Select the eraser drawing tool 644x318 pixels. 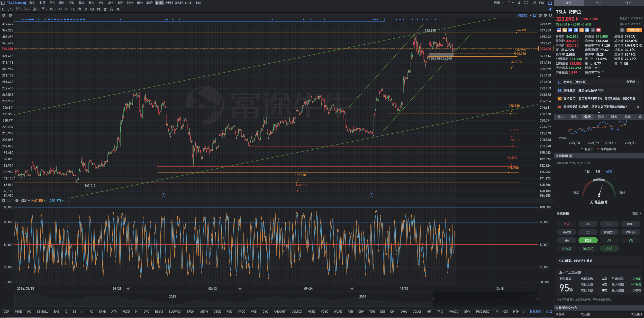point(86,9)
